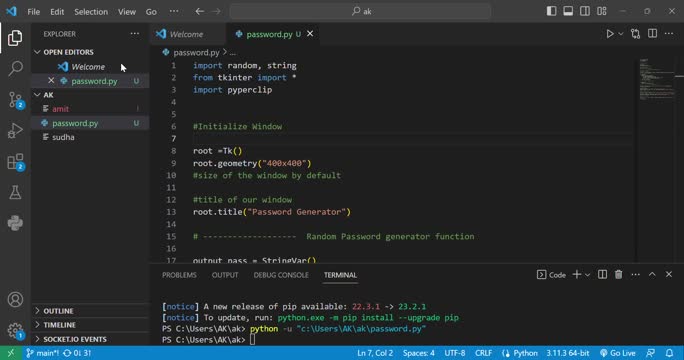Image resolution: width=684 pixels, height=360 pixels.
Task: Open the File menu
Action: [x=34, y=12]
